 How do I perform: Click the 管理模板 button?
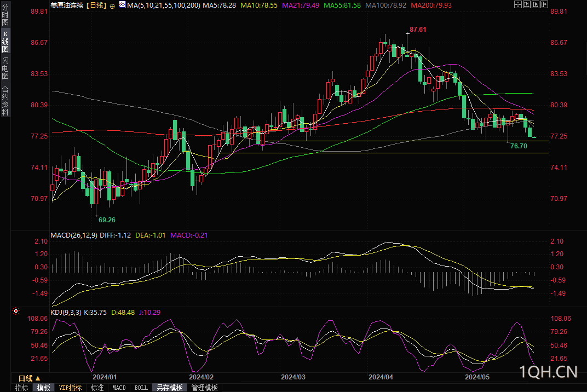204,388
